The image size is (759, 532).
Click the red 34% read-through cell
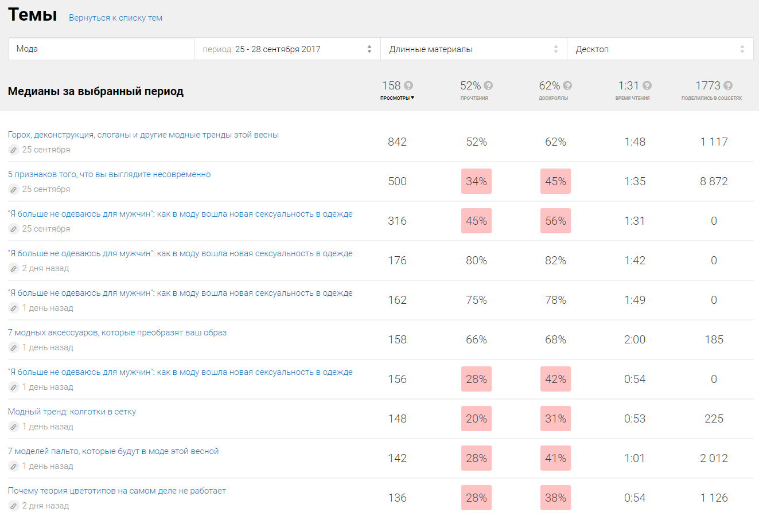click(x=476, y=181)
